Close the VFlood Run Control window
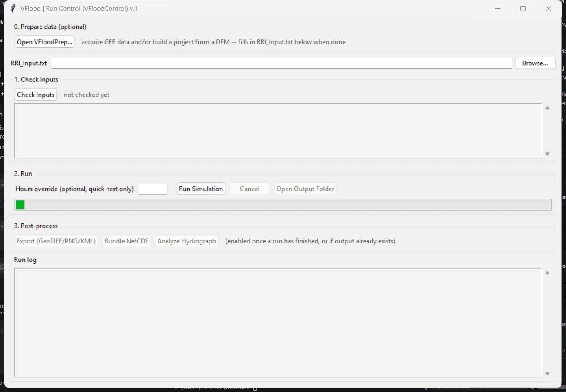The width and height of the screenshot is (566, 392). [549, 9]
